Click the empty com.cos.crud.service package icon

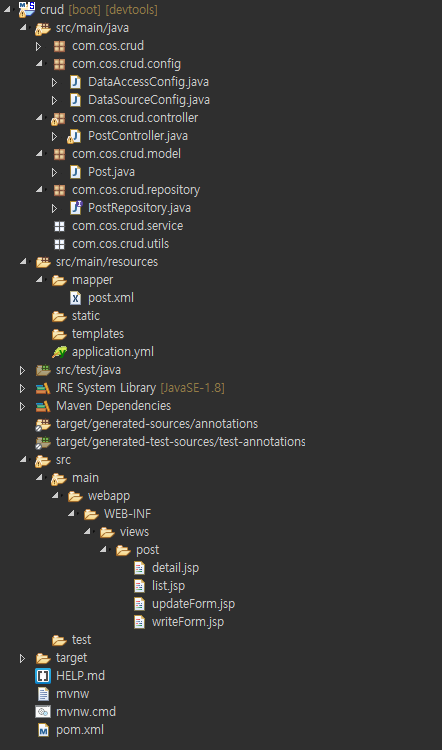(x=59, y=226)
